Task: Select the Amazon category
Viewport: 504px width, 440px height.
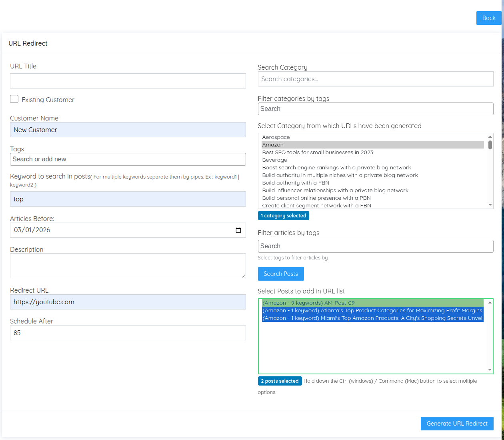Action: click(273, 145)
